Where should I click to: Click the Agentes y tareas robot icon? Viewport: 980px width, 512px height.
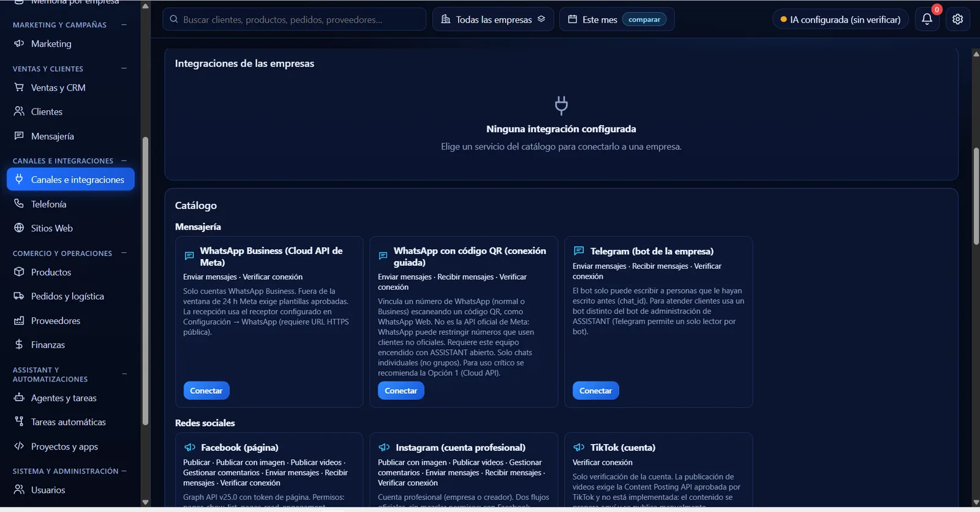point(19,397)
